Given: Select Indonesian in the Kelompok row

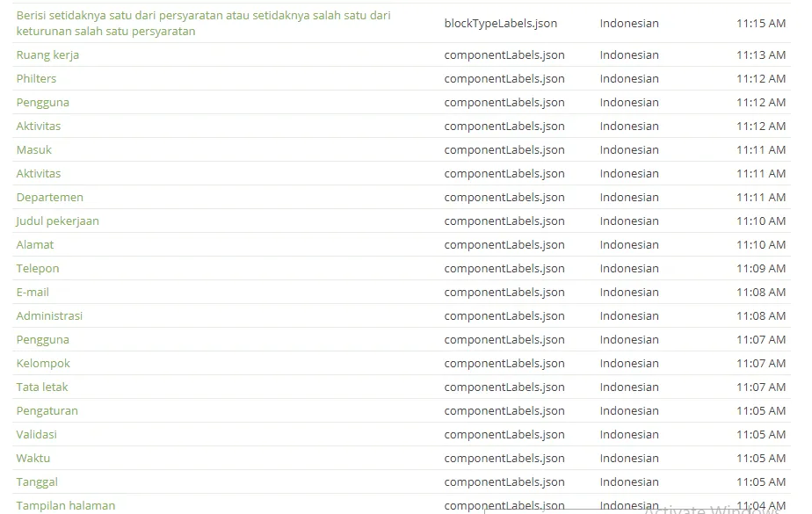Looking at the screenshot, I should (629, 364).
